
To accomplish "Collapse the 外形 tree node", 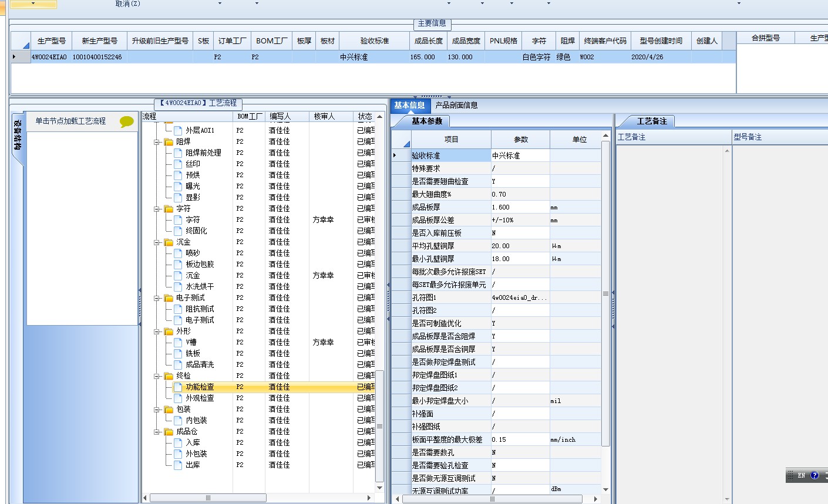I will tap(157, 332).
